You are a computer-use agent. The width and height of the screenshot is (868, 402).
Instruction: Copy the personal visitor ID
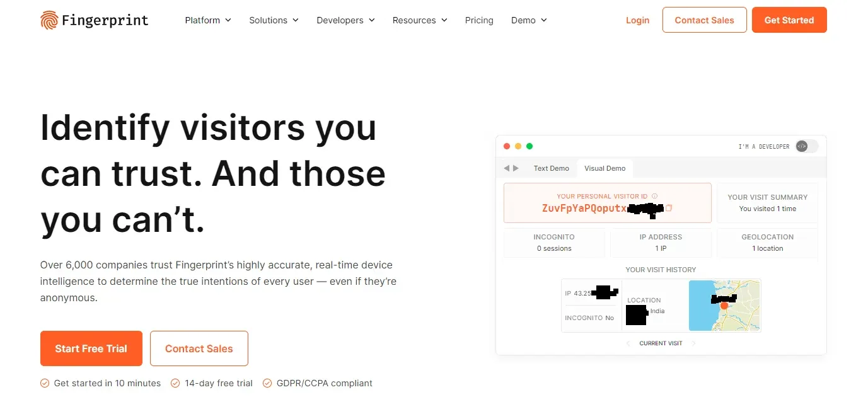tap(669, 208)
